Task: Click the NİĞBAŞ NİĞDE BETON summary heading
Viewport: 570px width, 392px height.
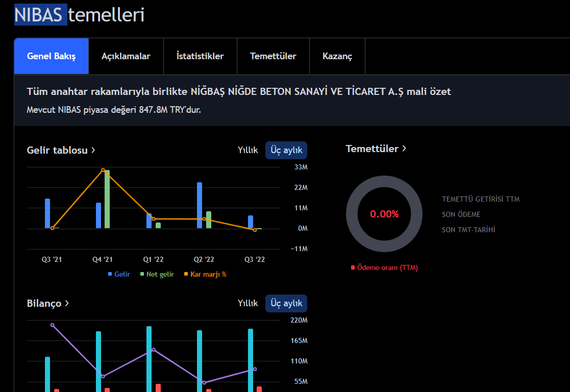Action: pyautogui.click(x=239, y=92)
